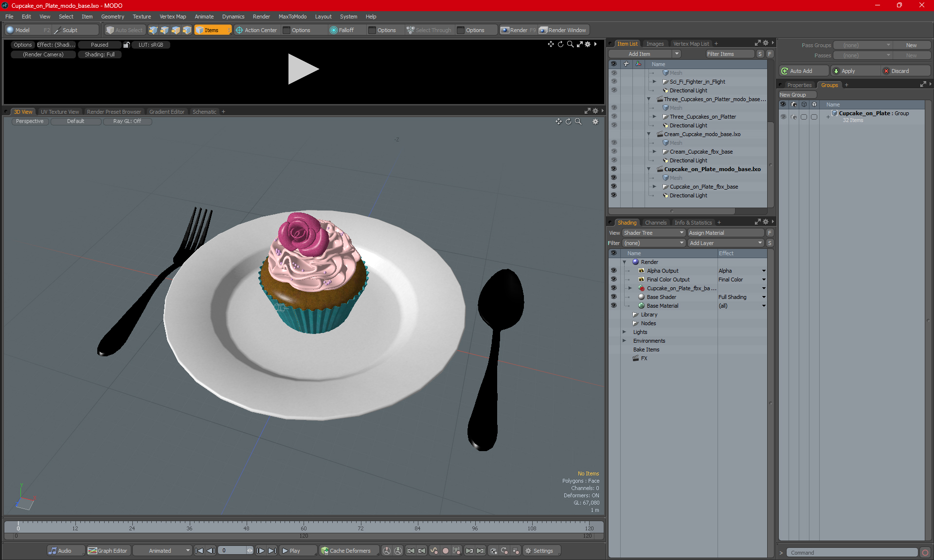The width and height of the screenshot is (934, 560).
Task: Click the lock icon beside Paused
Action: click(x=126, y=45)
